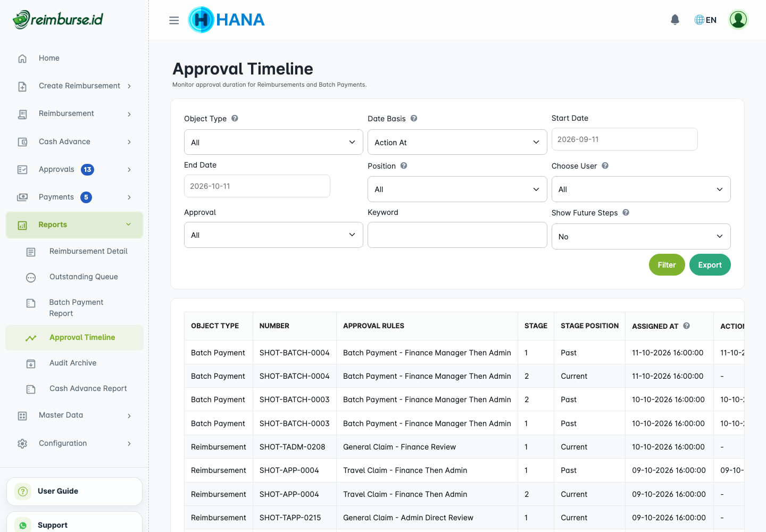Click the Payments 5 badge

[86, 197]
